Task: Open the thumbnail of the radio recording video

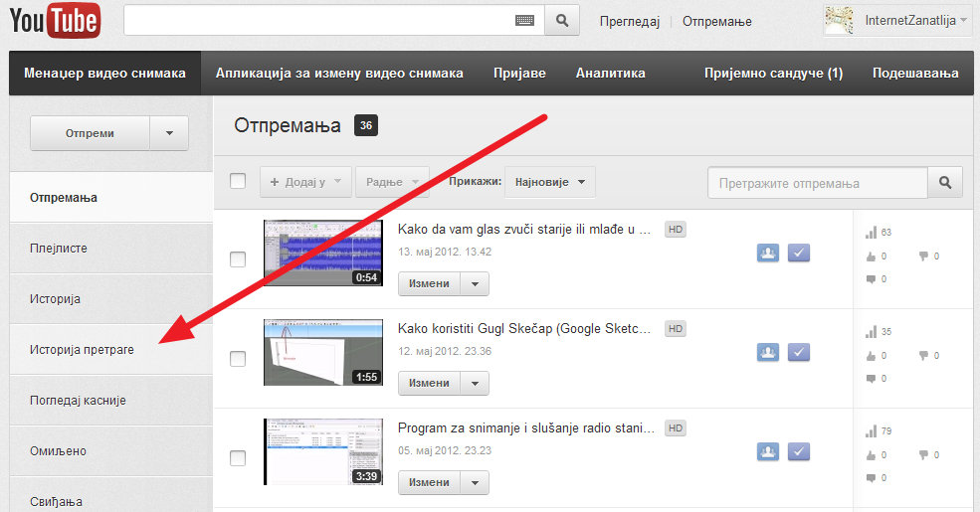Action: coord(321,451)
